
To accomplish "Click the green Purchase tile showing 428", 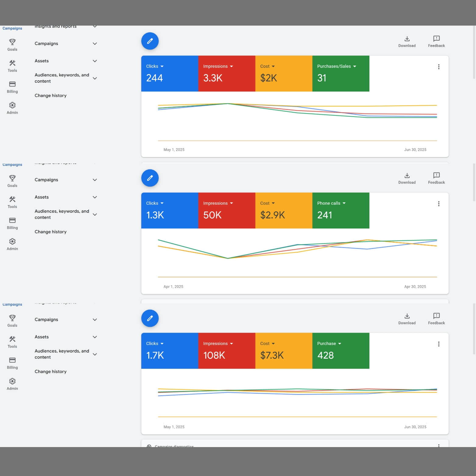I will pyautogui.click(x=340, y=351).
